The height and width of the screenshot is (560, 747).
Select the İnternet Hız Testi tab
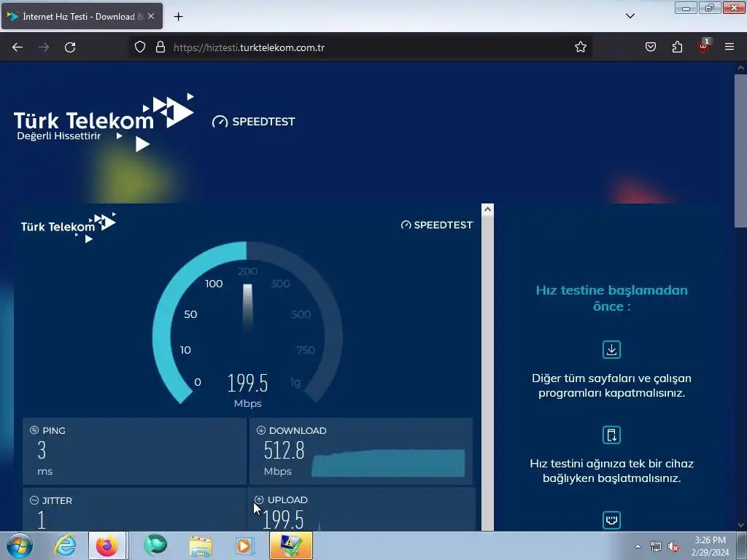coord(82,16)
